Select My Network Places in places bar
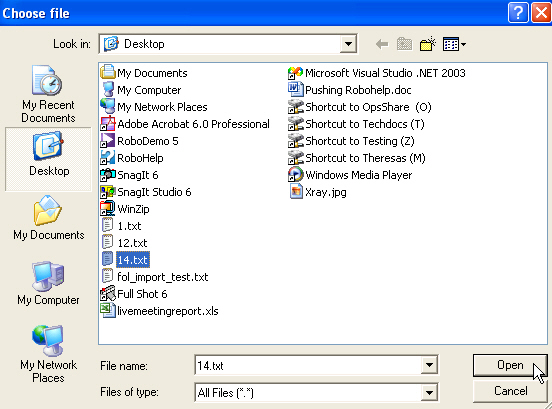The width and height of the screenshot is (552, 409). tap(48, 354)
